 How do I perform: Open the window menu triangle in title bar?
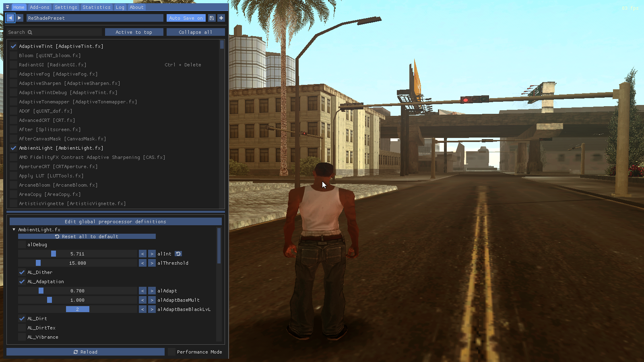[x=7, y=7]
